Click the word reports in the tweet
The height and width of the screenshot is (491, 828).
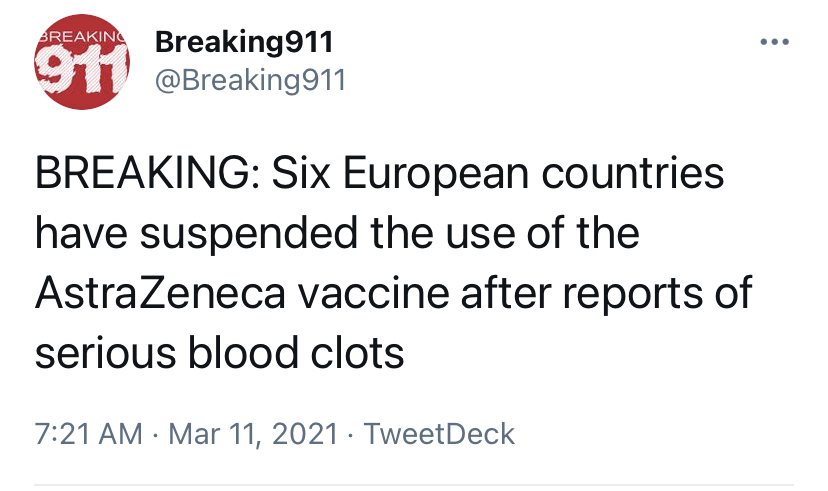633,296
